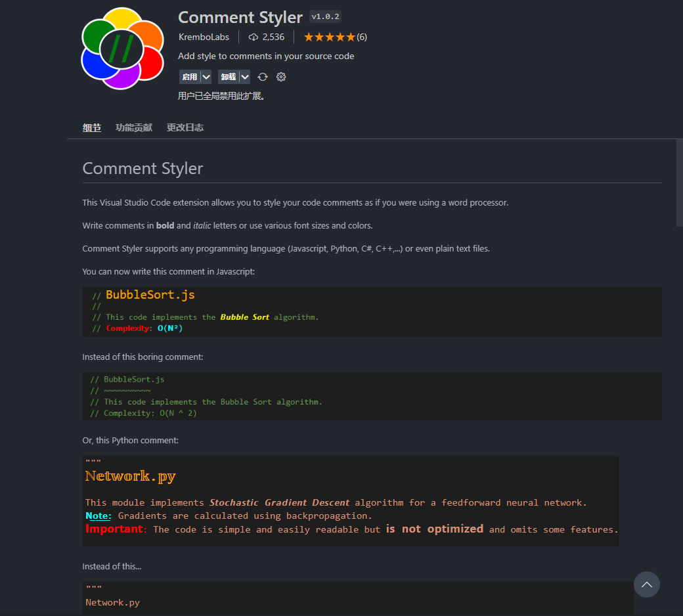Click the sync/switch version icon

click(263, 77)
